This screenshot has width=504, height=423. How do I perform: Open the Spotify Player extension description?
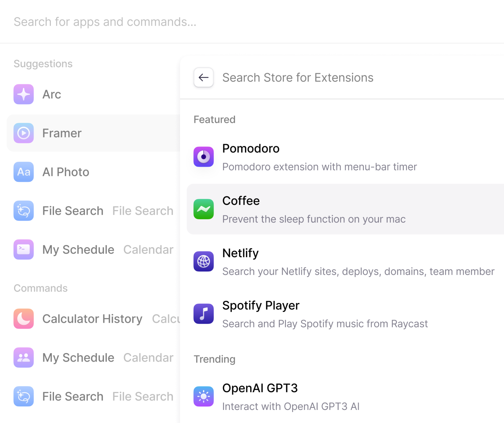(x=325, y=324)
